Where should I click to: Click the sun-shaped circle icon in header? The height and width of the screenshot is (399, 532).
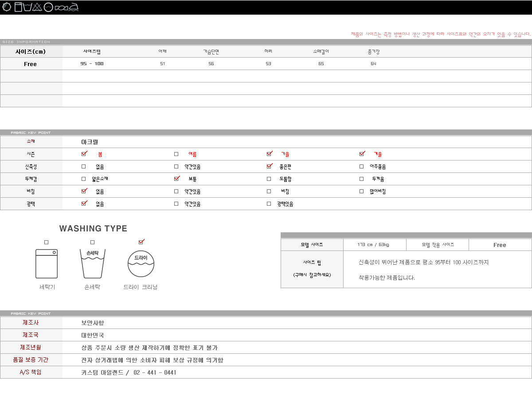pos(7,7)
